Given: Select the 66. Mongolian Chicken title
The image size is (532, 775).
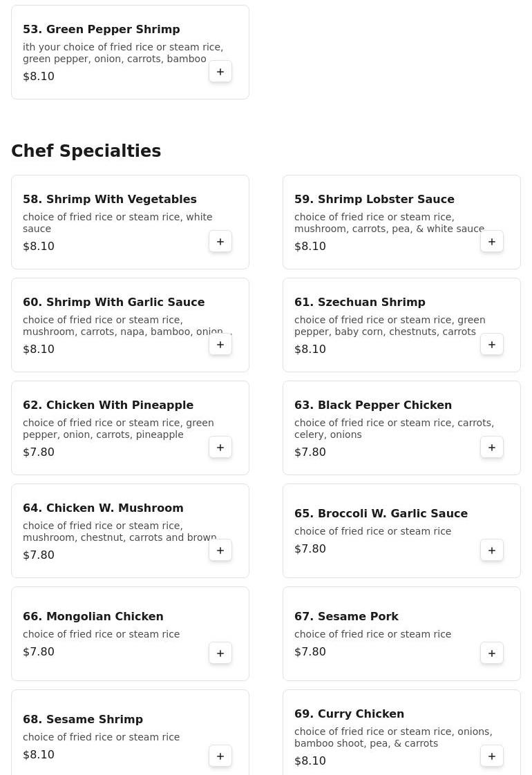Looking at the screenshot, I should [x=93, y=616].
